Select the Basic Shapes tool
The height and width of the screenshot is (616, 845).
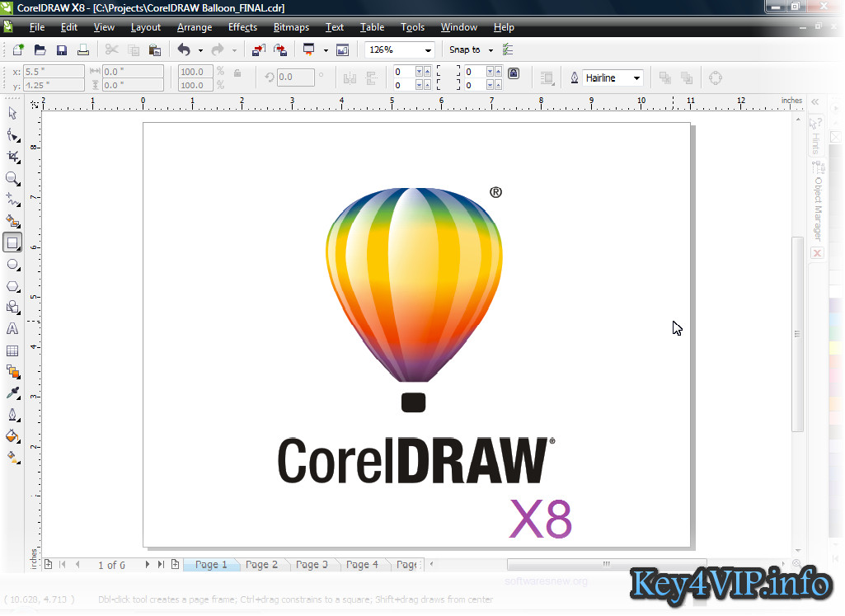point(12,308)
